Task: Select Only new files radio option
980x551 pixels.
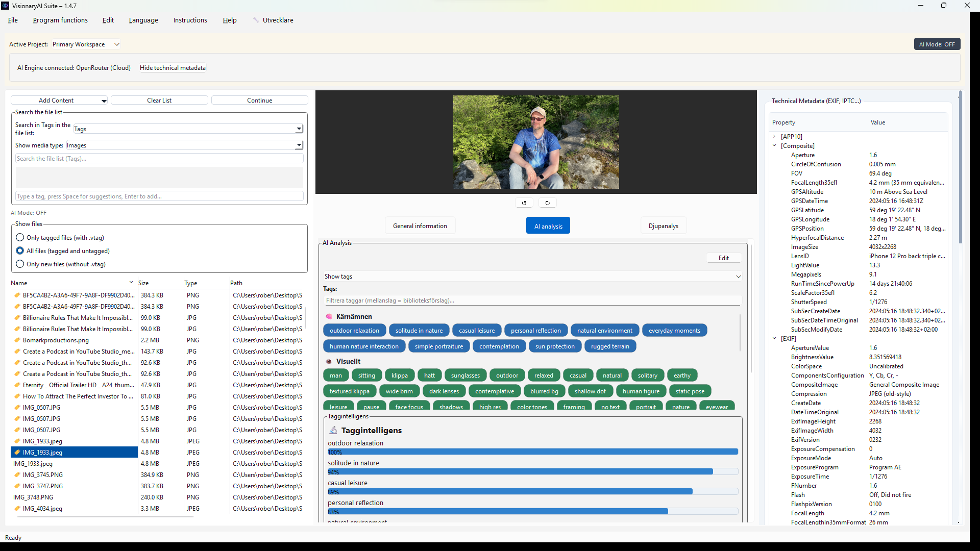Action: [20, 264]
